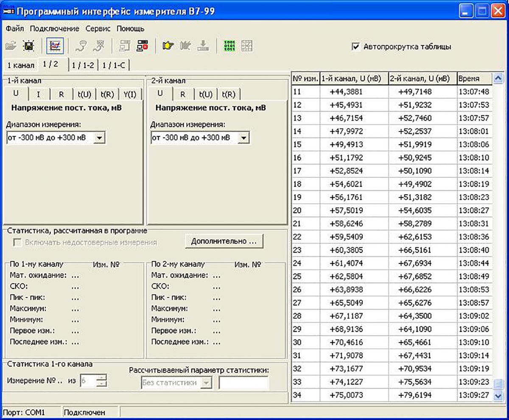
Task: Click the yellow pointing hand icon
Action: [x=168, y=46]
